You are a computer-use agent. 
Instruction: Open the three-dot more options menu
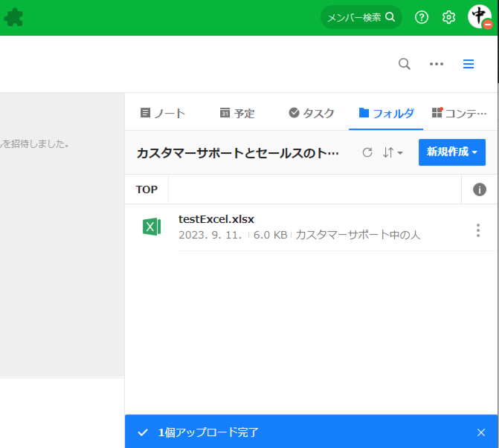tap(437, 64)
